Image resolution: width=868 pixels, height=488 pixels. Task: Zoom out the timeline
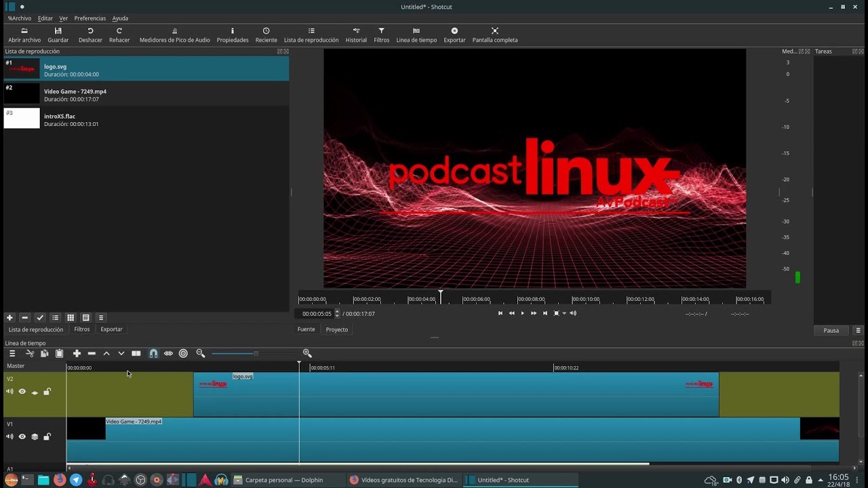pos(201,353)
